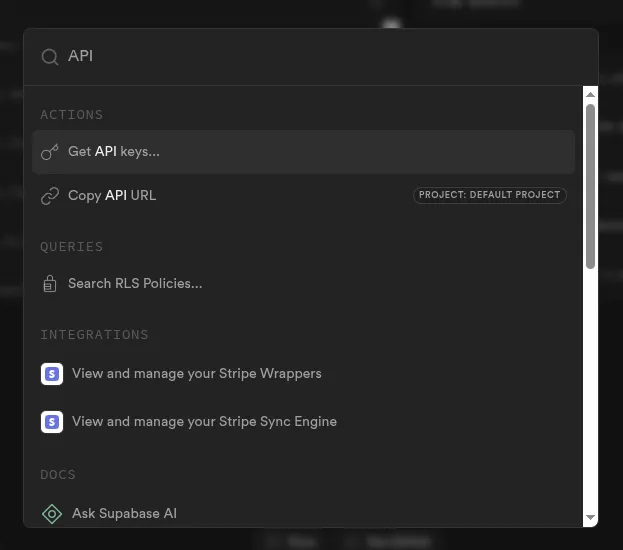The width and height of the screenshot is (623, 550).
Task: Click the key icon beside Get API keys
Action: (x=50, y=152)
